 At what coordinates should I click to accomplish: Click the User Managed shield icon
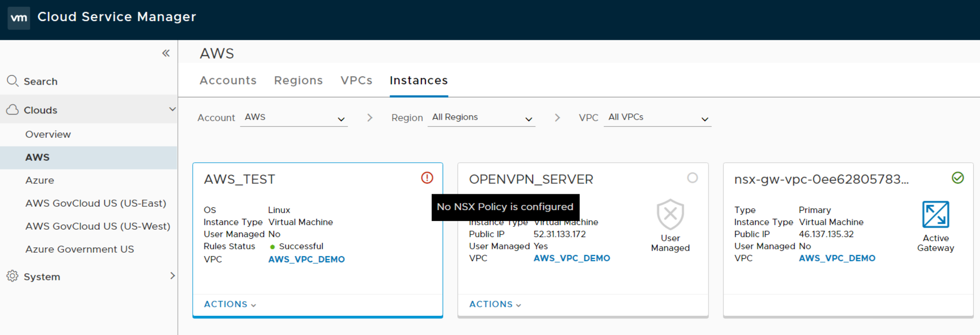pos(670,214)
